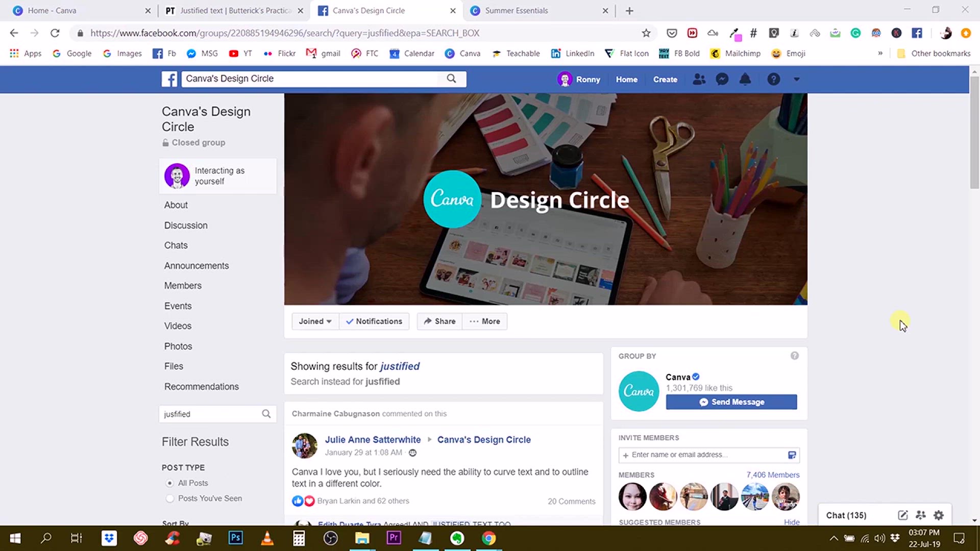Open Other bookmarks folder
Viewport: 980px width, 551px height.
tap(934, 53)
